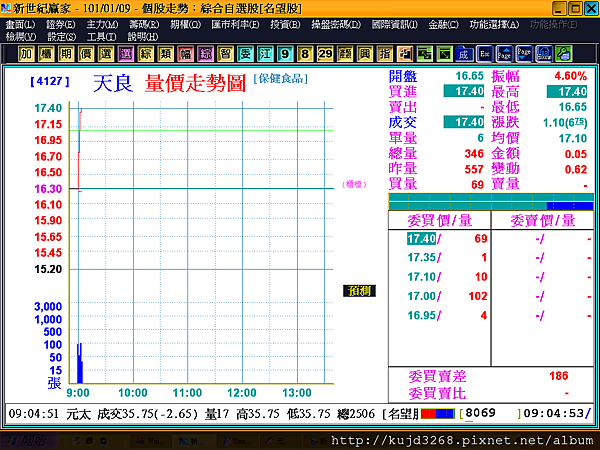Click the red-blue indicator in status bar
The image size is (600, 450).
438,414
